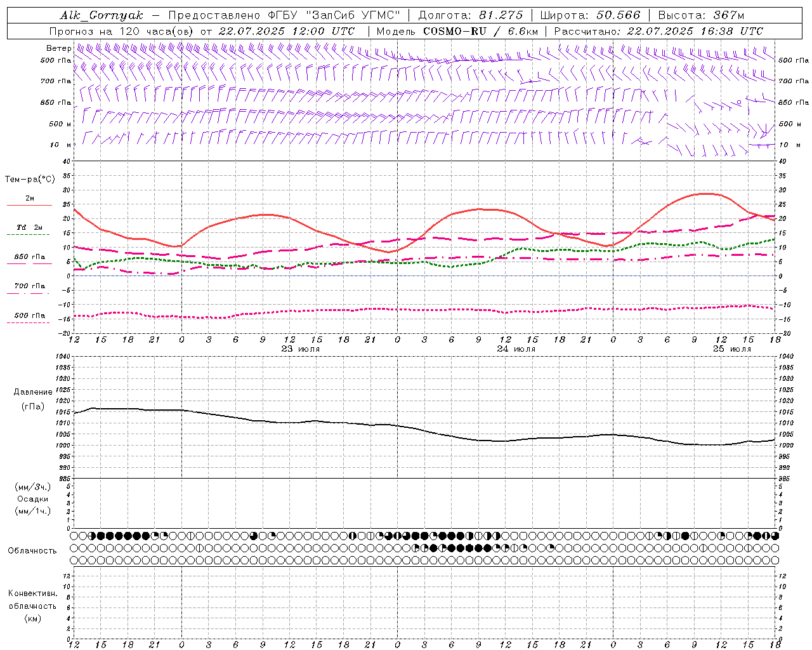The image size is (812, 650).
Task: Click the Облачность label
Action: pos(32,550)
